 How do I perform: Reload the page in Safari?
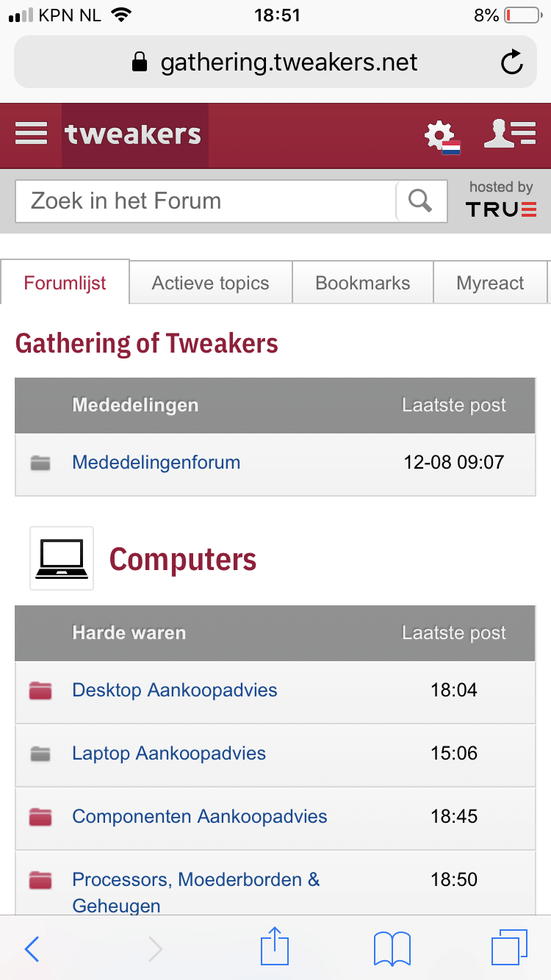(511, 62)
